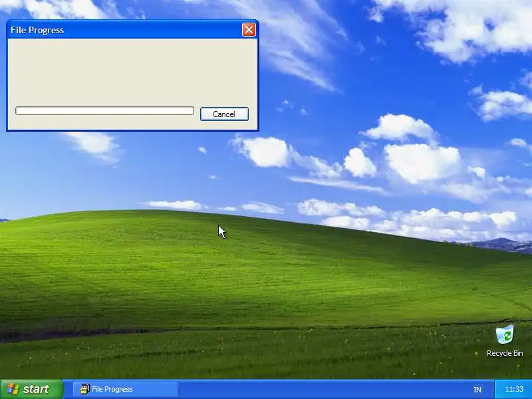
Task: Cancel the file progress operation
Action: (224, 114)
